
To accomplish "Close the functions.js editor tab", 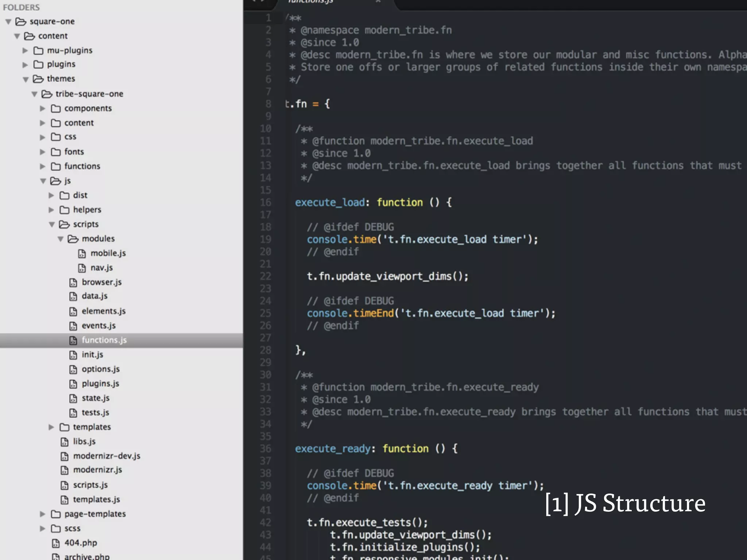I will coord(378,1).
